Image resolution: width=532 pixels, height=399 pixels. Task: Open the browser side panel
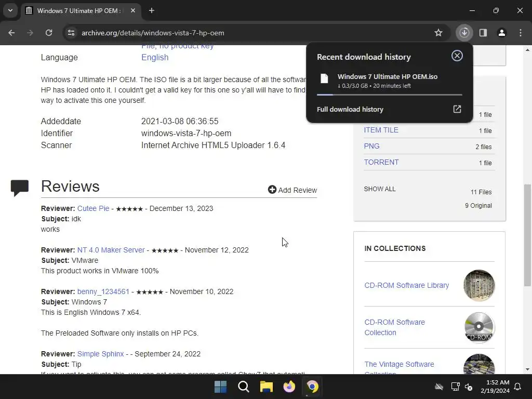coord(483,33)
